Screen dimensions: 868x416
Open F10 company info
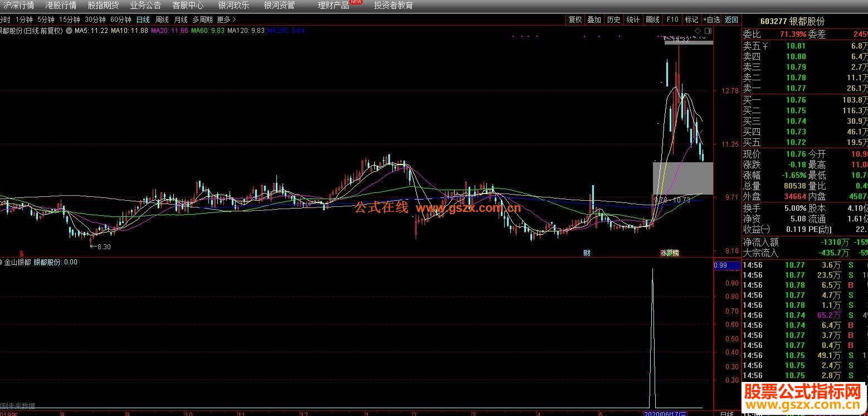pos(672,20)
